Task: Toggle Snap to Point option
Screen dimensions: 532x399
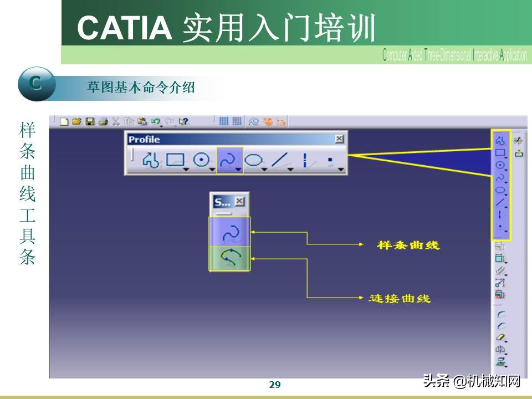Action: tap(237, 121)
